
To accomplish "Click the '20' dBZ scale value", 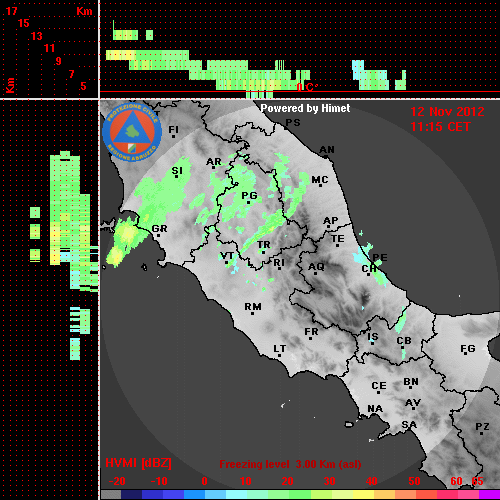I will (287, 481).
